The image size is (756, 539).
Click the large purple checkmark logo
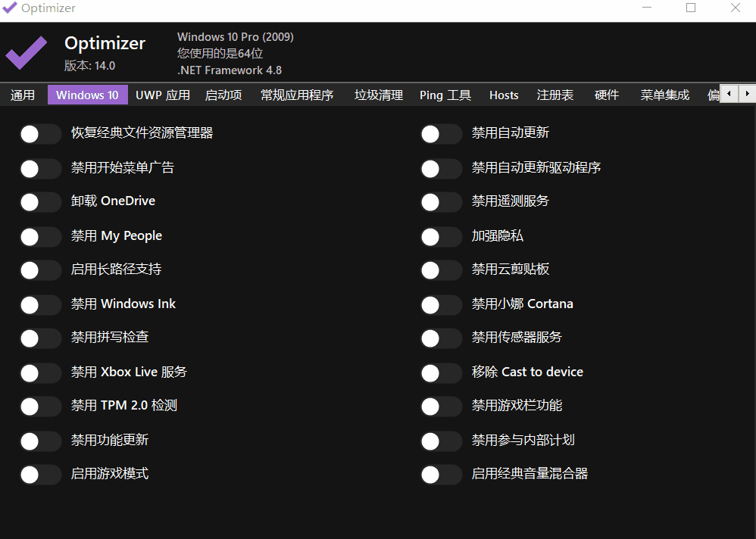26,52
